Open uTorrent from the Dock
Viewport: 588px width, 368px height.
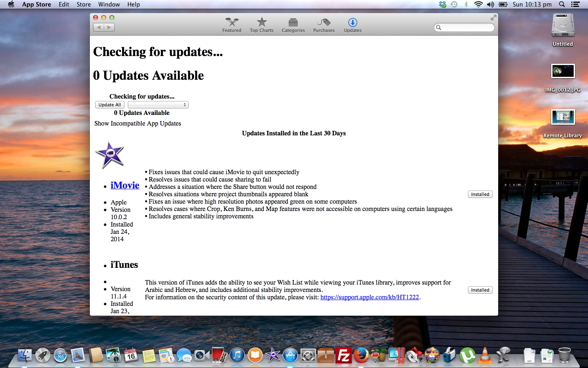(x=467, y=355)
